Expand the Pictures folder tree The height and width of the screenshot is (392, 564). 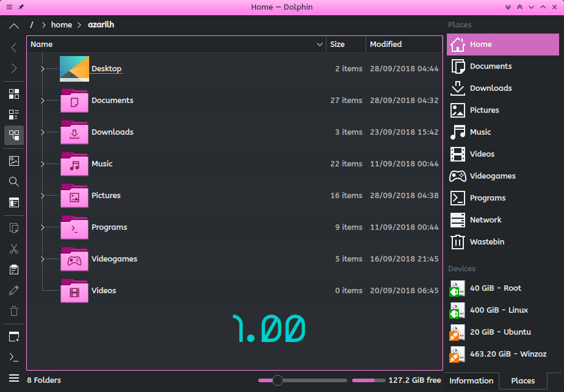pyautogui.click(x=43, y=196)
